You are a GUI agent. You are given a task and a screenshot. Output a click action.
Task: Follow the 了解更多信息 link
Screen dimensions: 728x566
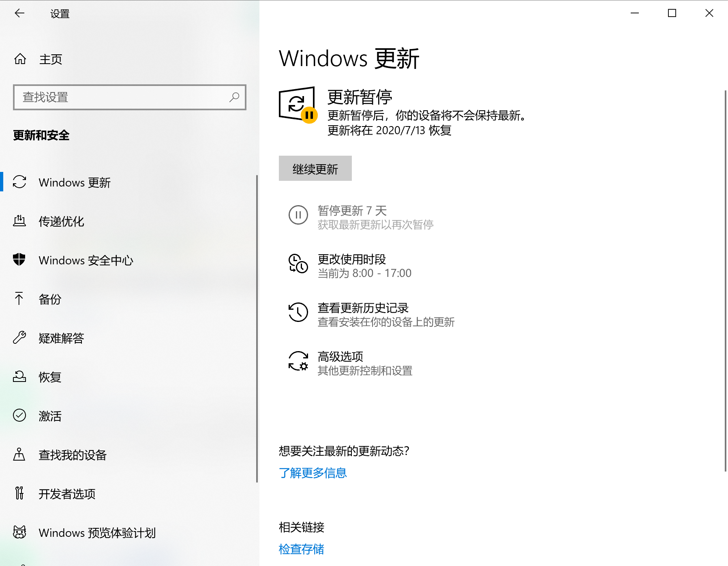point(313,473)
